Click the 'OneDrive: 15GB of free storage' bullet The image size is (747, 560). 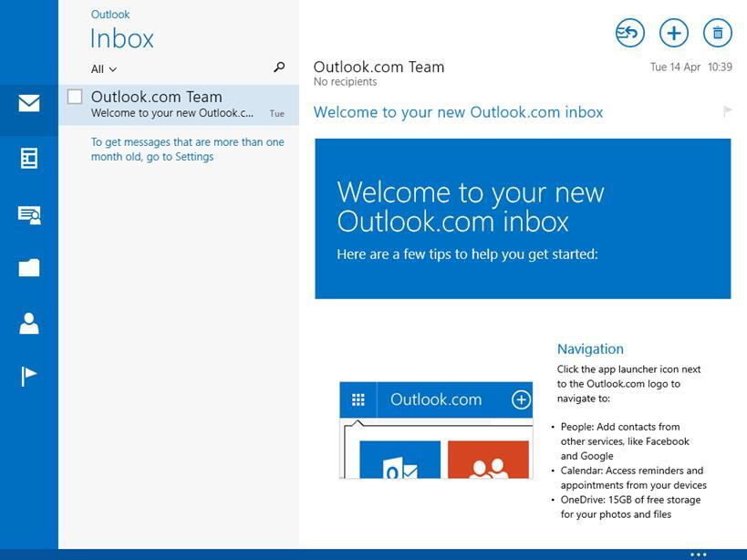pyautogui.click(x=630, y=507)
